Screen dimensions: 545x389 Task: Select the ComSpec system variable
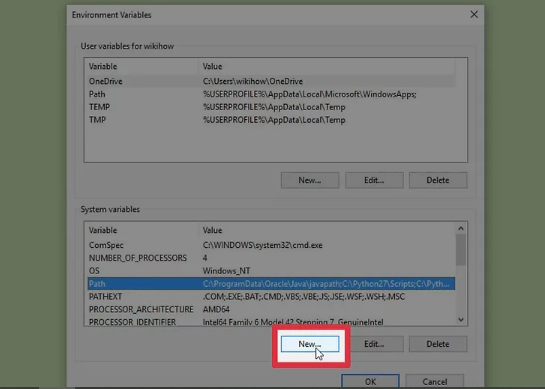pyautogui.click(x=271, y=245)
